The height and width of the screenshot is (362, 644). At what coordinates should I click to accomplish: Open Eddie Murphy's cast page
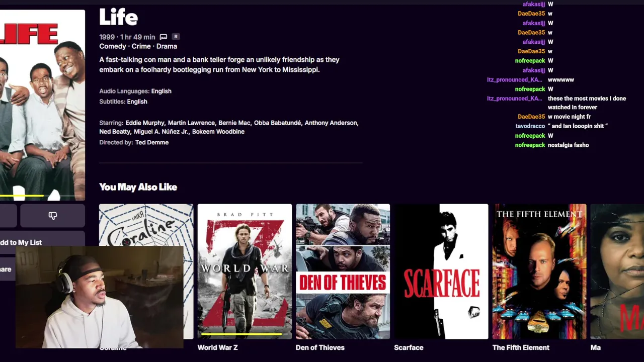click(145, 123)
